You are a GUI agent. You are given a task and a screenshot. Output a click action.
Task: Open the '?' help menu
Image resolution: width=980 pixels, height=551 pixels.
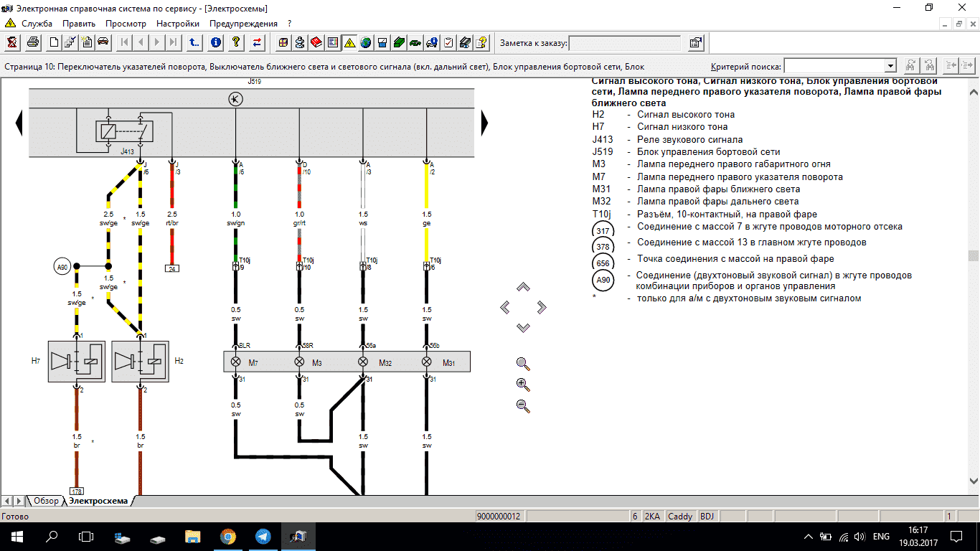tap(289, 24)
